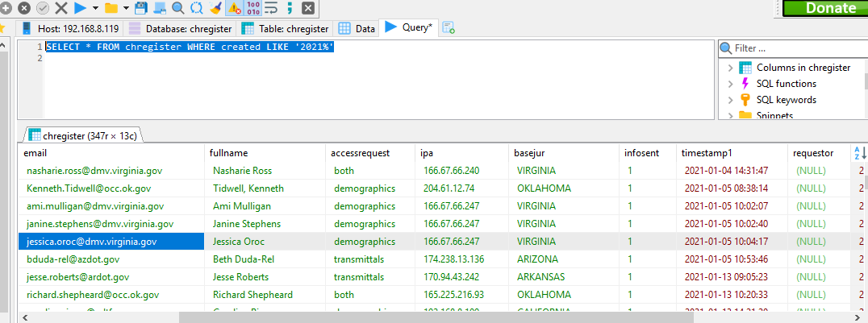The width and height of the screenshot is (868, 323).
Task: Click the save query floppy disk icon
Action: tap(140, 8)
